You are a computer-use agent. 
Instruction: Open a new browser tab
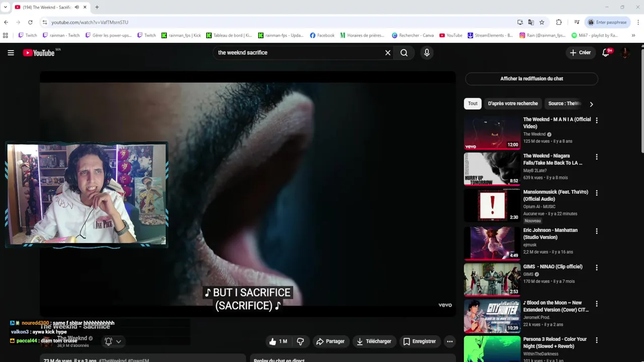tap(97, 7)
